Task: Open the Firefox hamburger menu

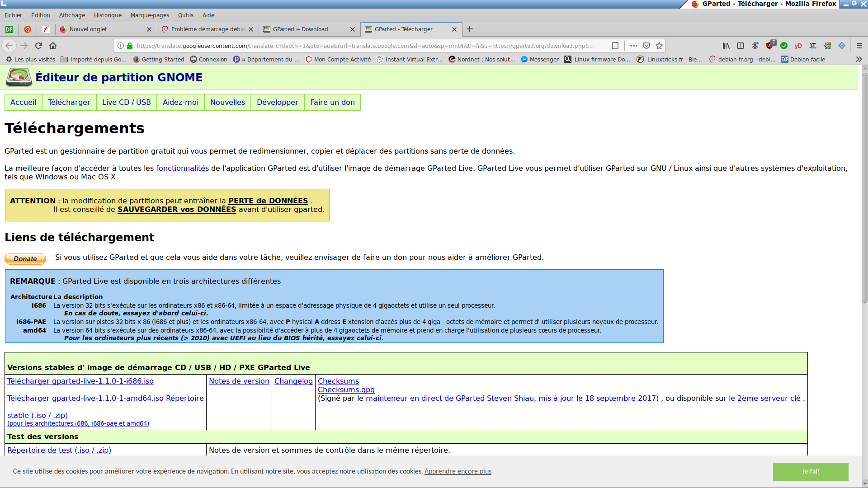Action: (859, 46)
